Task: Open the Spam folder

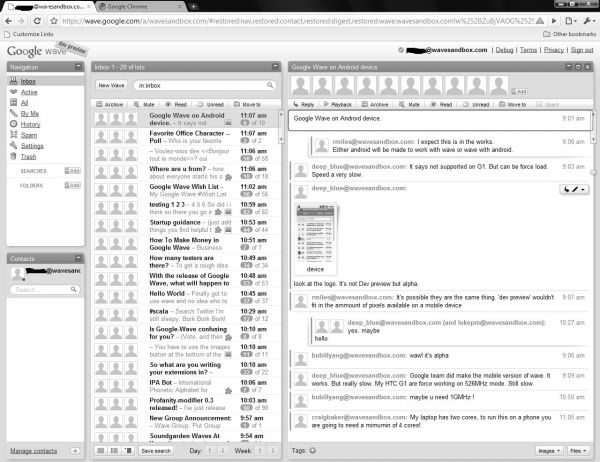Action: pyautogui.click(x=29, y=135)
